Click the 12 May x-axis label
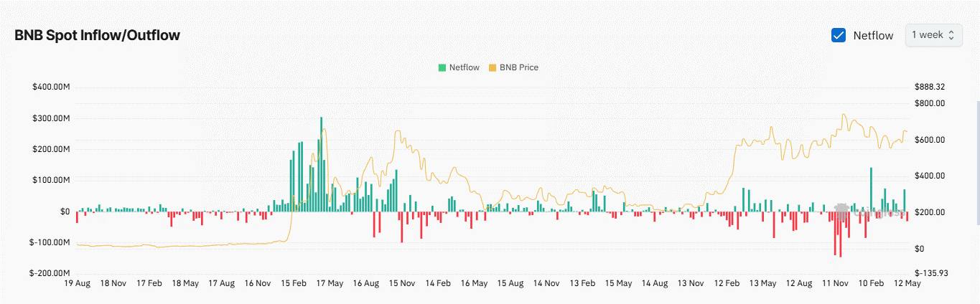The width and height of the screenshot is (980, 304). [906, 283]
